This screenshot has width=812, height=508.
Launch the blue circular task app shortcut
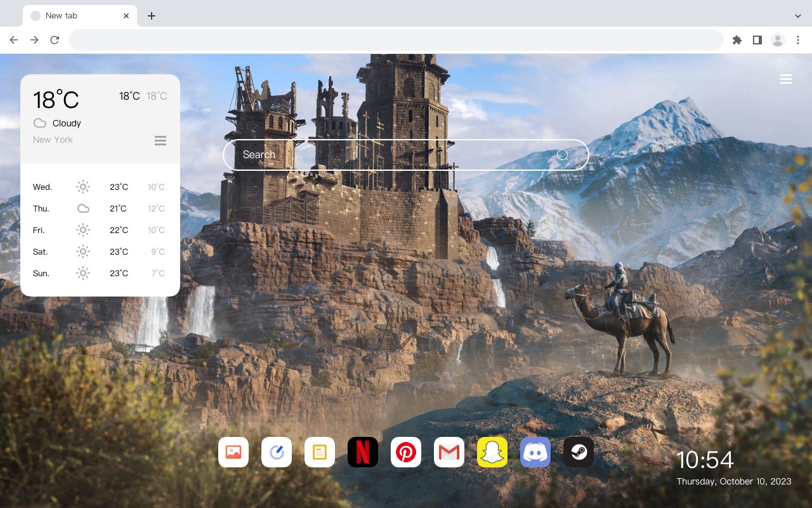click(x=277, y=452)
